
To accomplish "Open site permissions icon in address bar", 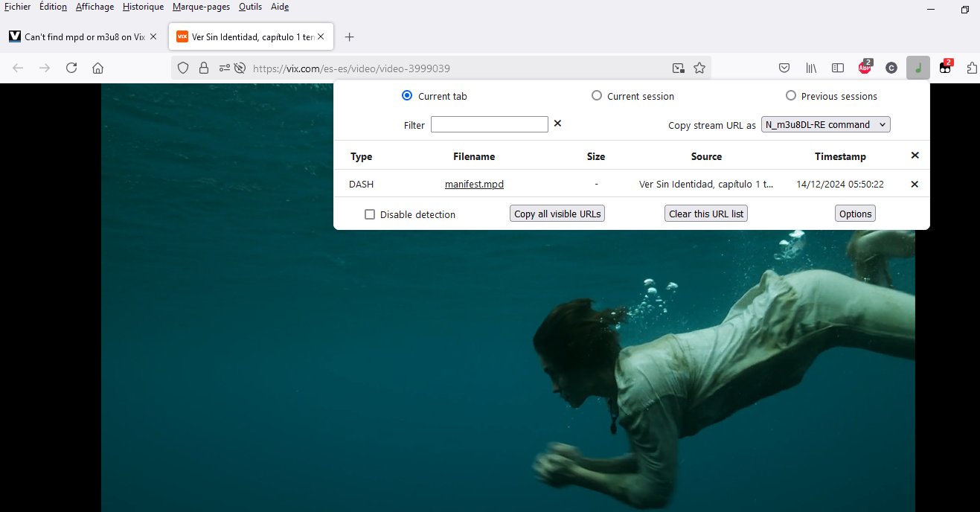I will coord(225,68).
